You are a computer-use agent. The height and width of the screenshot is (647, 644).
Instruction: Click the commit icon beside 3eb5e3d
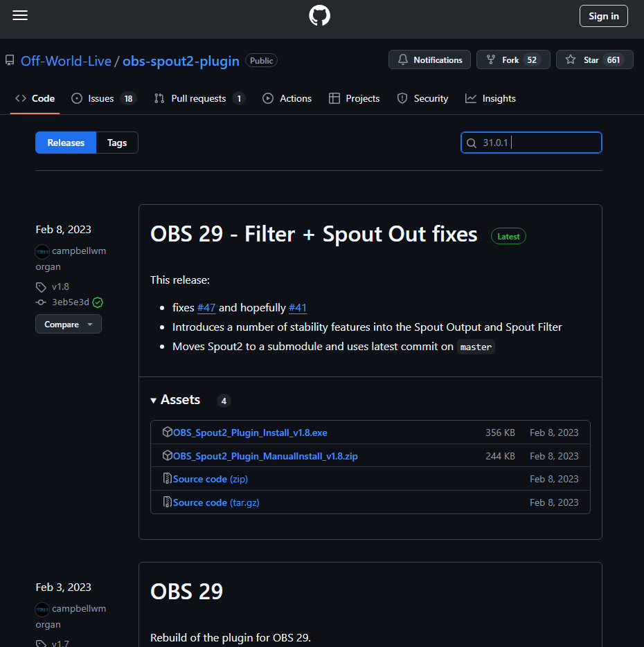[x=41, y=302]
